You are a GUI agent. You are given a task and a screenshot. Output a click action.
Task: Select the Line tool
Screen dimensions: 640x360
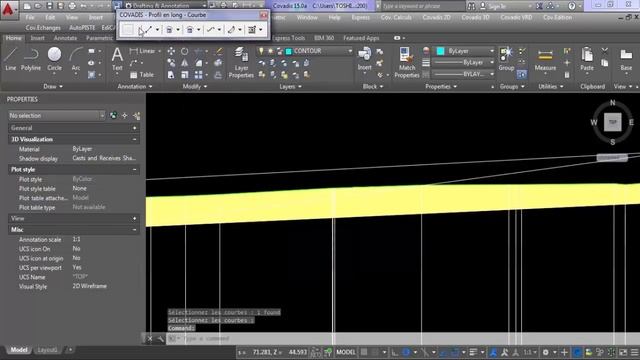[x=11, y=59]
